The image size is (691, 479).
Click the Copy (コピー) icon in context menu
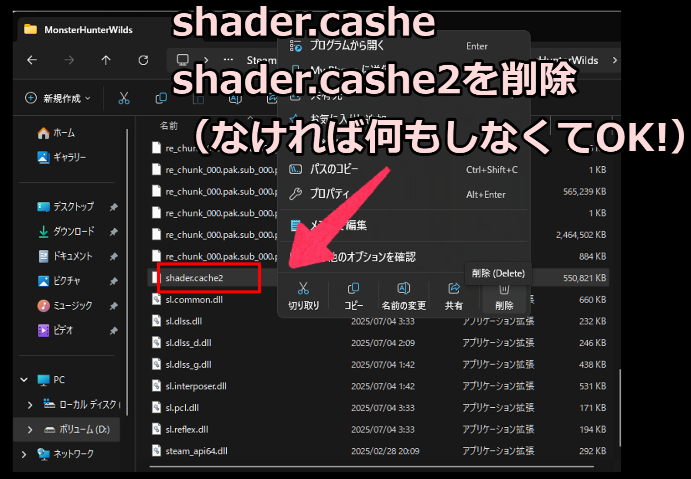coord(353,289)
